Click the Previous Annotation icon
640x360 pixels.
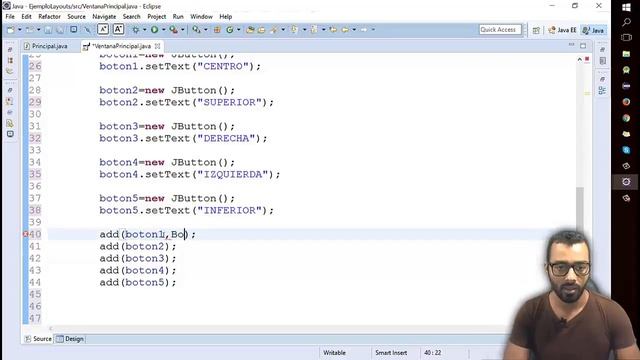click(314, 30)
